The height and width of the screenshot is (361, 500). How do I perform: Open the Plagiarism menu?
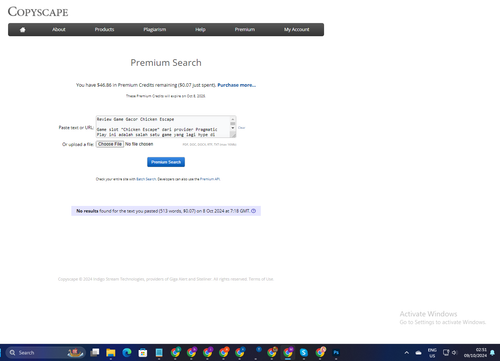pyautogui.click(x=155, y=29)
